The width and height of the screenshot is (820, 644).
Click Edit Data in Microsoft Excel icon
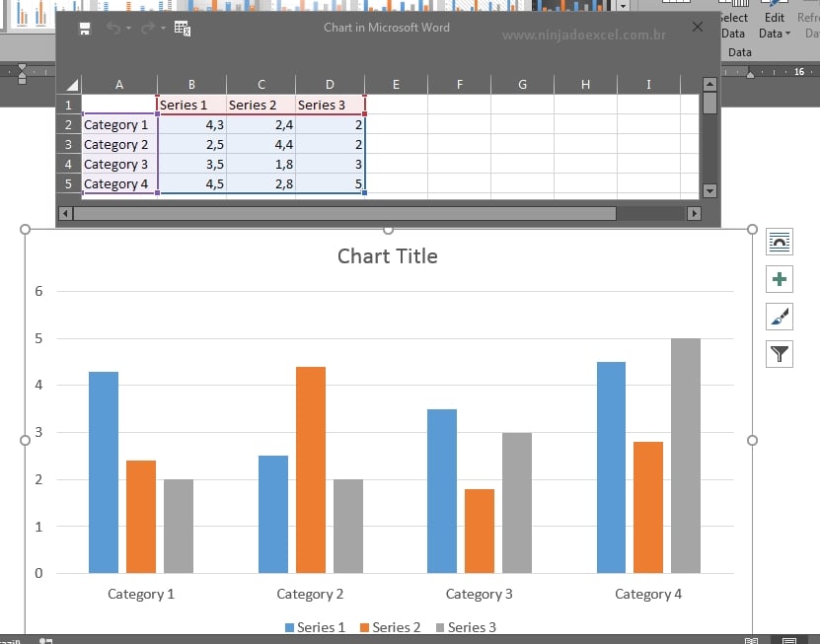tap(183, 29)
